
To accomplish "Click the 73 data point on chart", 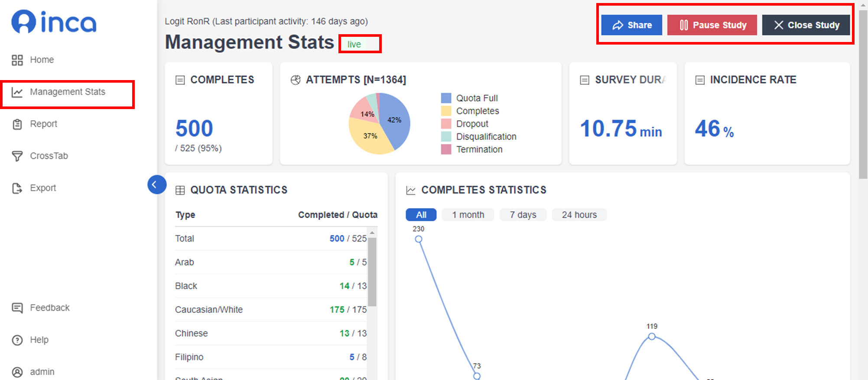I will pyautogui.click(x=477, y=377).
